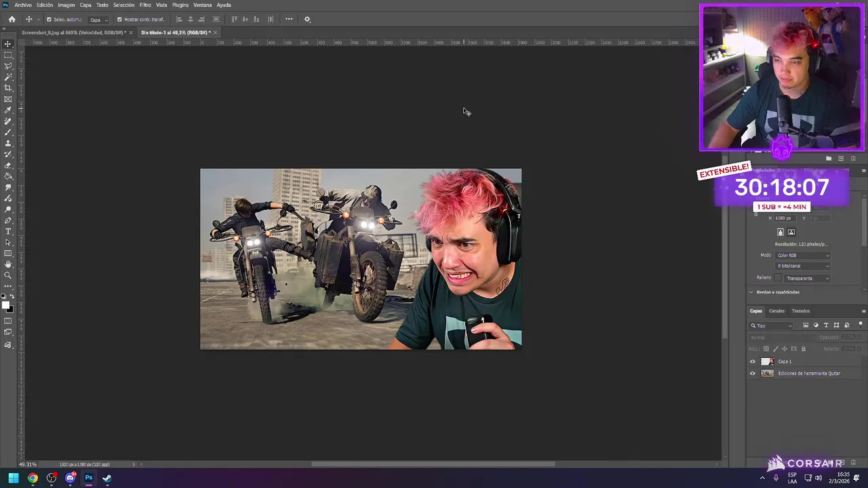Toggle Mostrar contr. transf. checkbox
Image resolution: width=868 pixels, height=488 pixels.
coord(119,19)
